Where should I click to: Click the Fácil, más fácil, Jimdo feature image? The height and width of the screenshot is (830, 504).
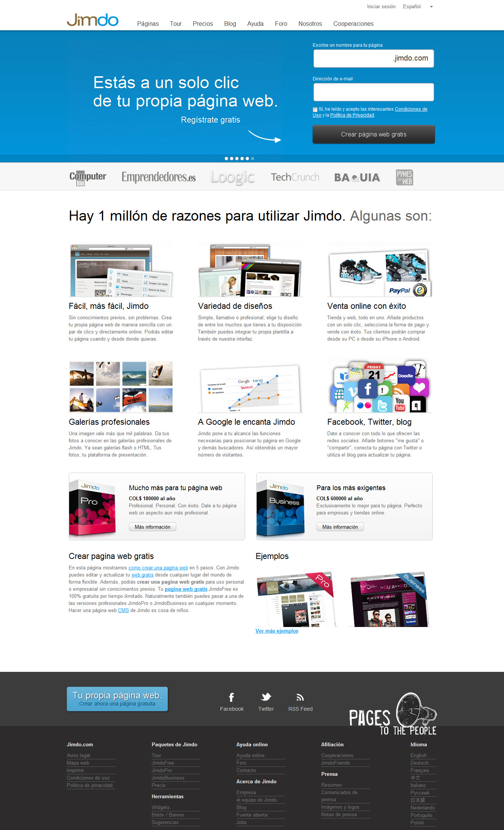[x=121, y=270]
